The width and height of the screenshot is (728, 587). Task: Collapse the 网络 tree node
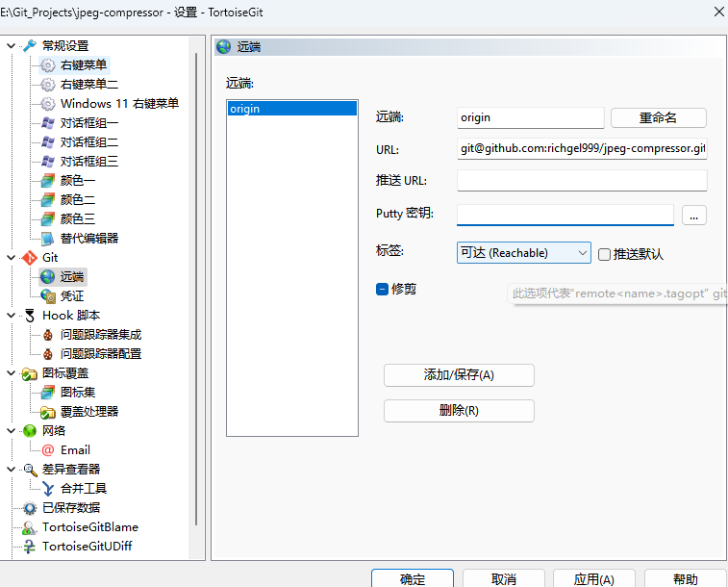(12, 431)
